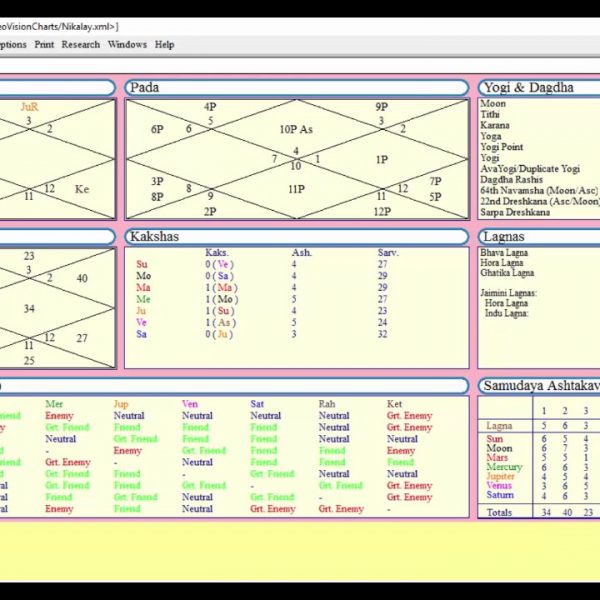This screenshot has height=600, width=600.
Task: Open the Help menu
Action: (164, 45)
